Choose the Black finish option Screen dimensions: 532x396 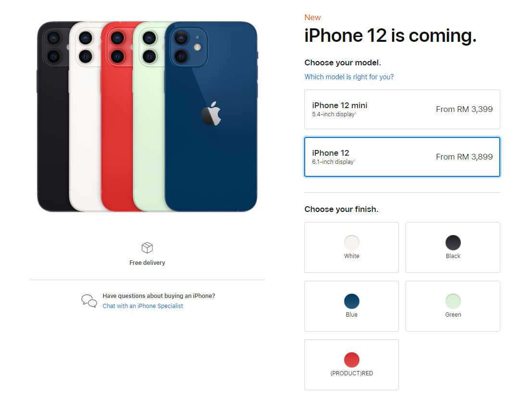point(453,247)
